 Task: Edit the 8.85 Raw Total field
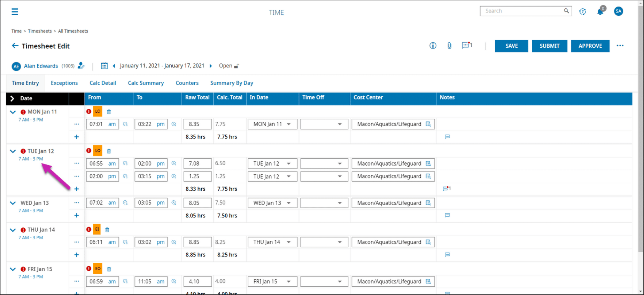[x=197, y=242]
